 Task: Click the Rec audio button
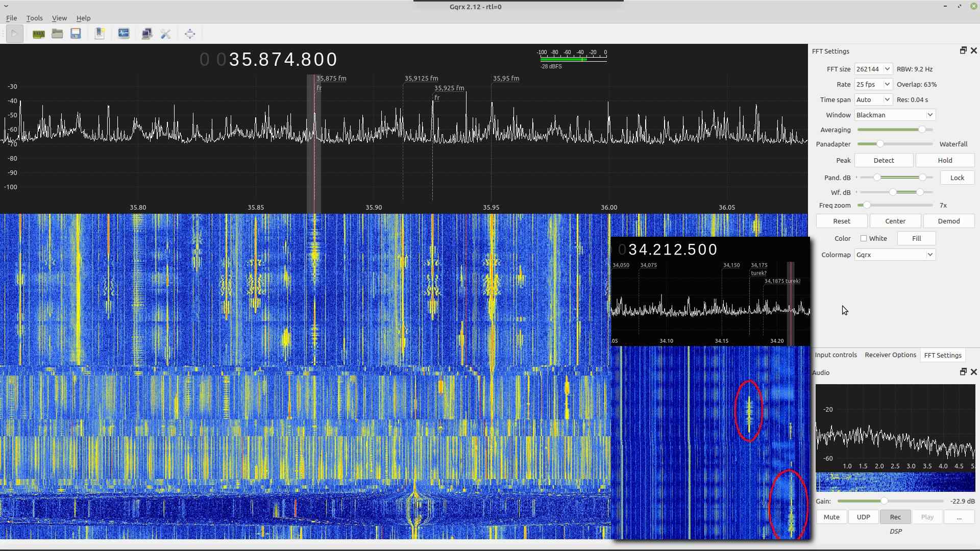click(895, 517)
